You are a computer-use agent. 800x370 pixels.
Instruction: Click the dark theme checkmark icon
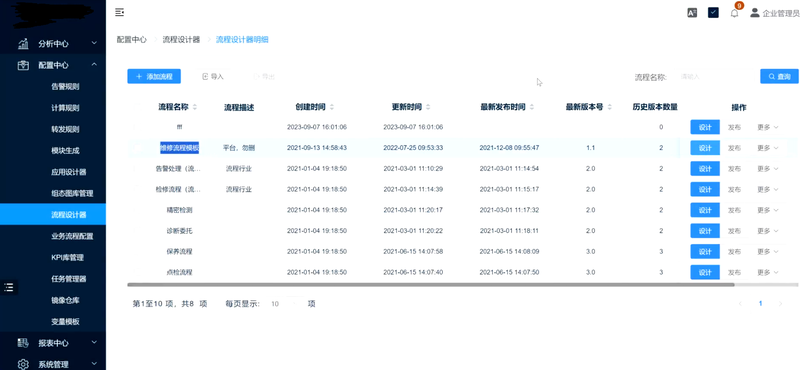pos(713,13)
